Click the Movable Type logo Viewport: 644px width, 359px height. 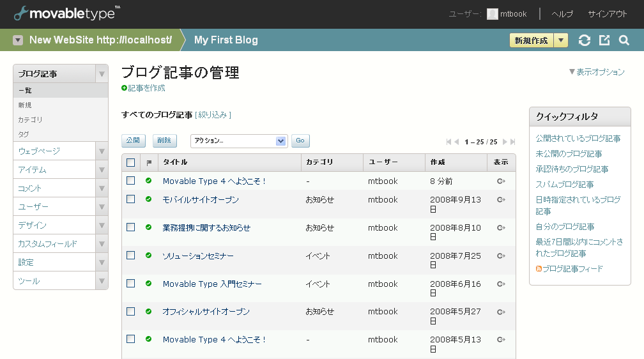[x=66, y=13]
